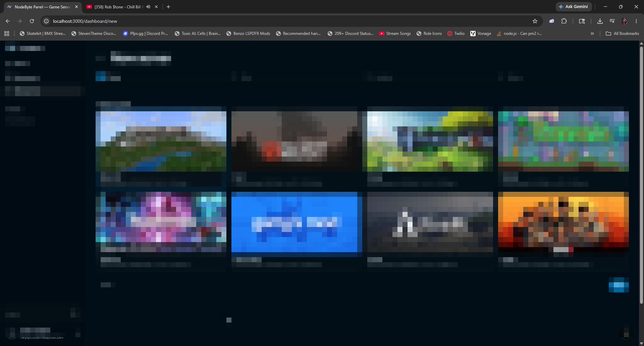Reload the localhost dashboard page
644x346 pixels.
tap(32, 21)
